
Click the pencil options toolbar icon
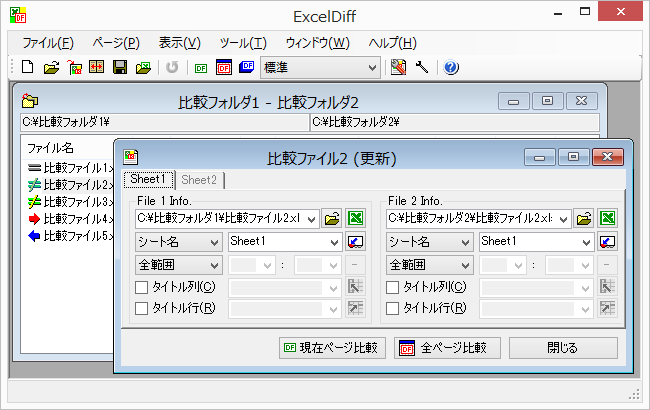398,67
